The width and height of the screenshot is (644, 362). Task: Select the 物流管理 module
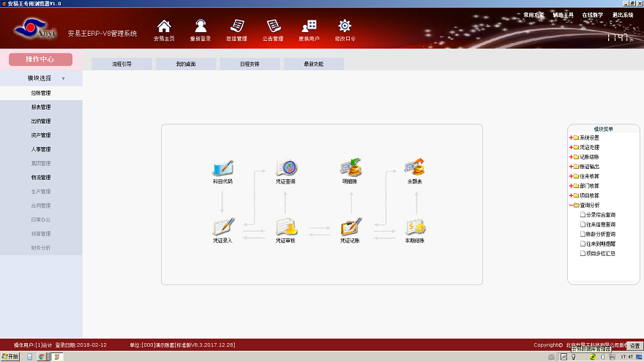[41, 177]
